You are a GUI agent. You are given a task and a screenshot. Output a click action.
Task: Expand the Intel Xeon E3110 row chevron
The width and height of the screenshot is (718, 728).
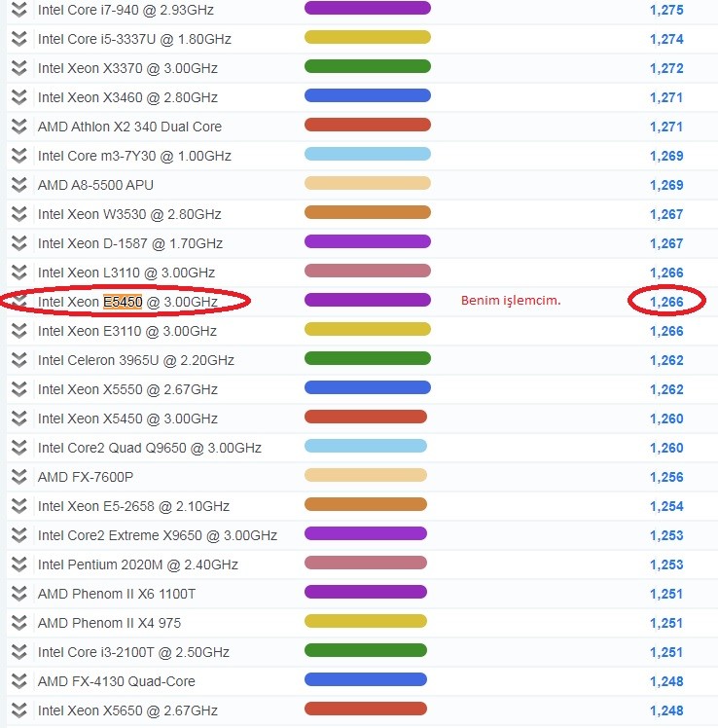[19, 331]
